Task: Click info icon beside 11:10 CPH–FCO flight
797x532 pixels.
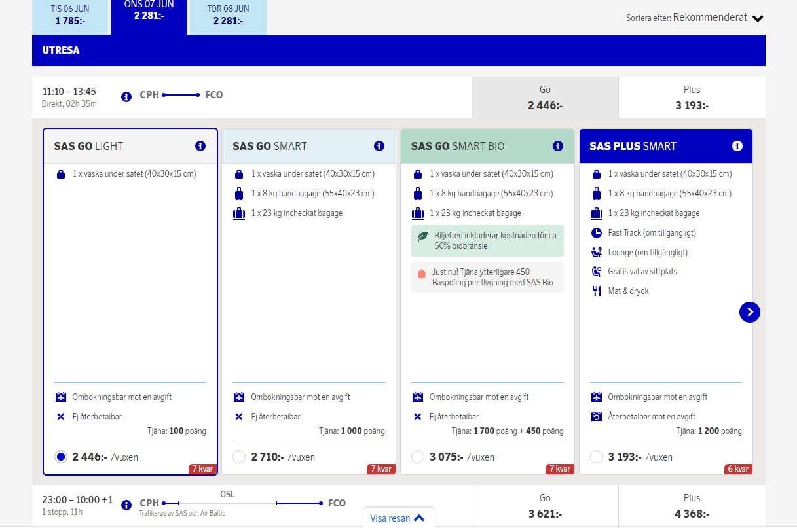Action: [126, 97]
